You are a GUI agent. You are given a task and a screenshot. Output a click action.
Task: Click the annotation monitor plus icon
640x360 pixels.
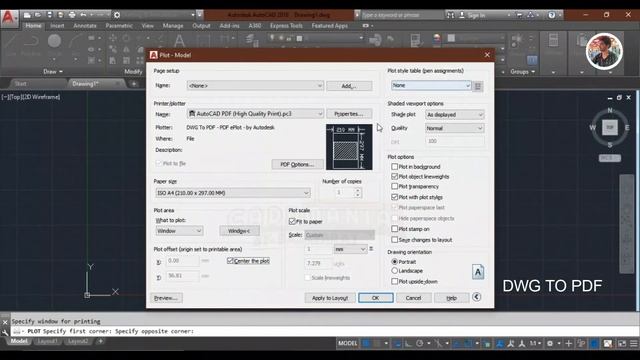coord(569,344)
